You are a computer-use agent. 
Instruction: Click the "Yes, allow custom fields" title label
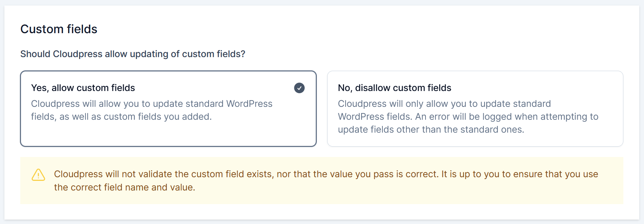pyautogui.click(x=83, y=88)
